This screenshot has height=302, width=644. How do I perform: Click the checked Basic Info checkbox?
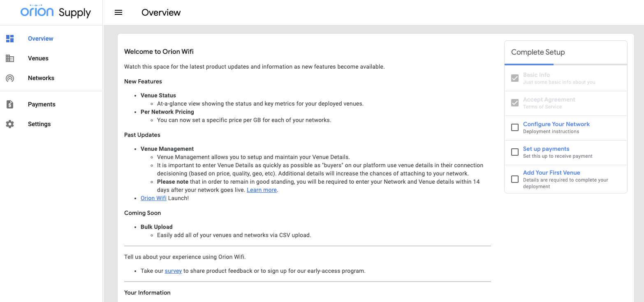(514, 78)
